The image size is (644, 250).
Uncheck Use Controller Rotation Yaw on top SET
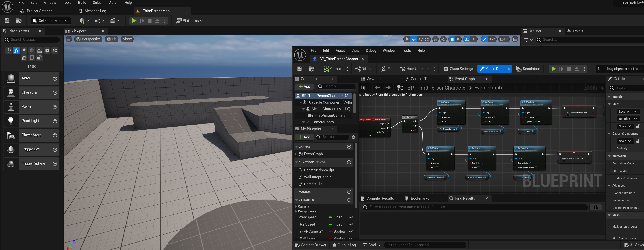[568, 115]
